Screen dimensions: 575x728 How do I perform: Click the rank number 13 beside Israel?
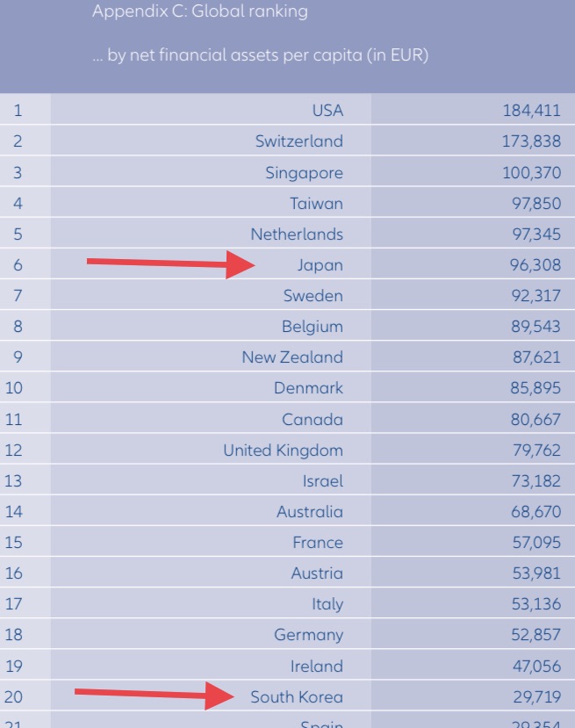13,481
